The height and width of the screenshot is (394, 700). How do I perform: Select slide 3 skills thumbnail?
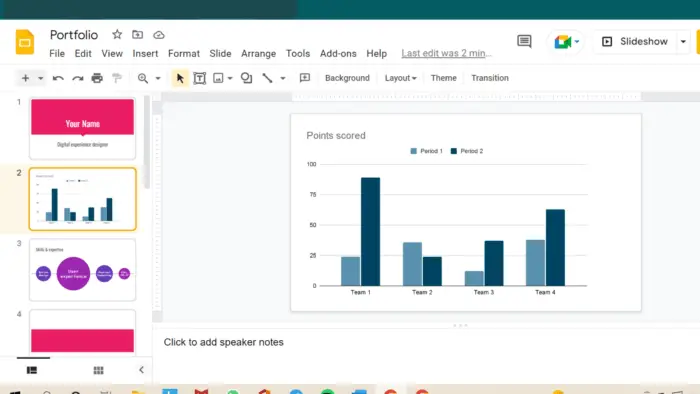pos(83,270)
